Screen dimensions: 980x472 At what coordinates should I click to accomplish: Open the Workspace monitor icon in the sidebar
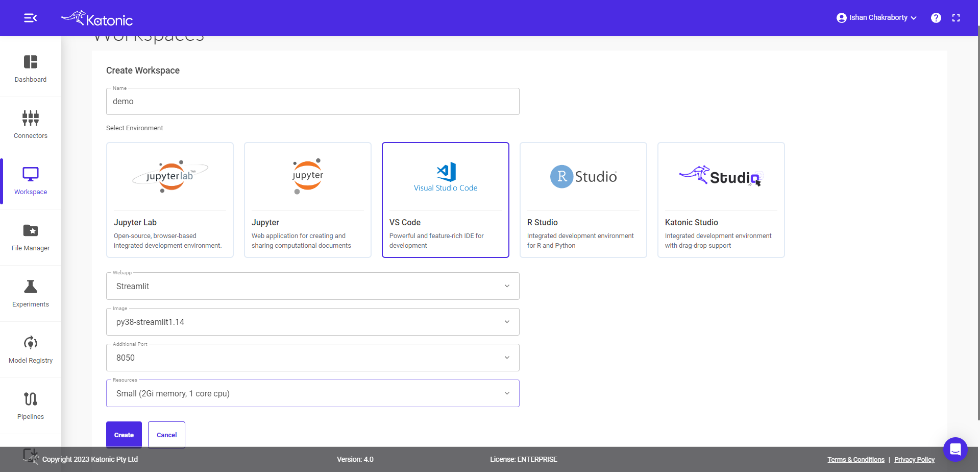31,174
